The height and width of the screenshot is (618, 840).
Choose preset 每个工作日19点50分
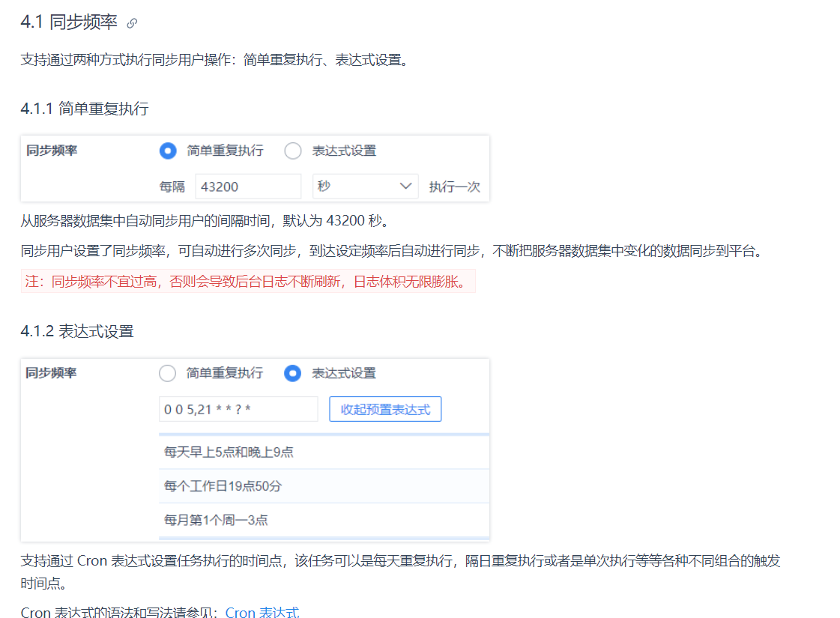[x=324, y=485]
